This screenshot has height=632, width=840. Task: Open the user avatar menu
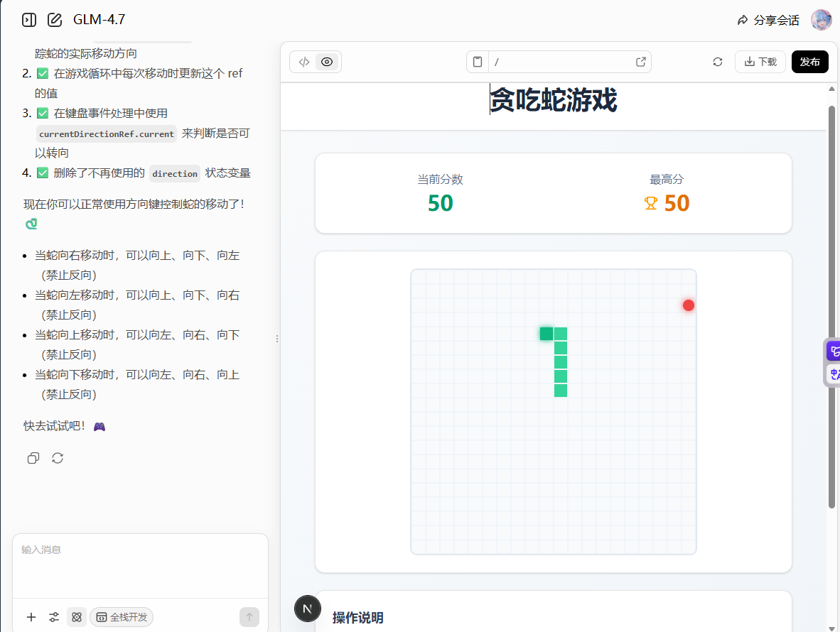click(821, 20)
